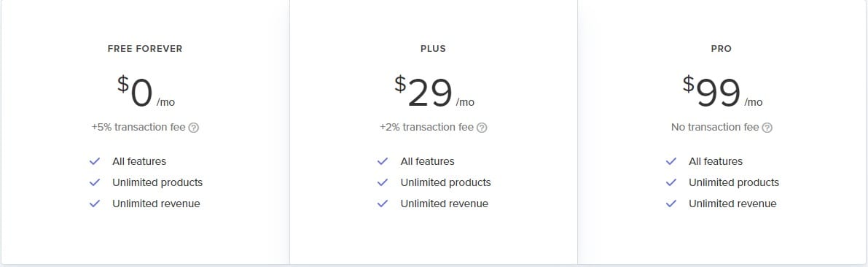Screen dimensions: 868x267
Task: Click Unlimited products text in Free Forever
Action: click(157, 182)
